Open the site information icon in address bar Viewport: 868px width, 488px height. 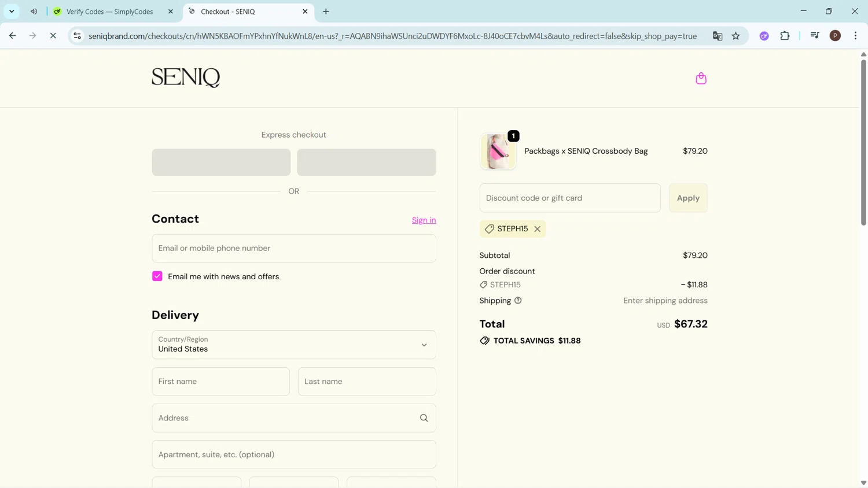[77, 36]
